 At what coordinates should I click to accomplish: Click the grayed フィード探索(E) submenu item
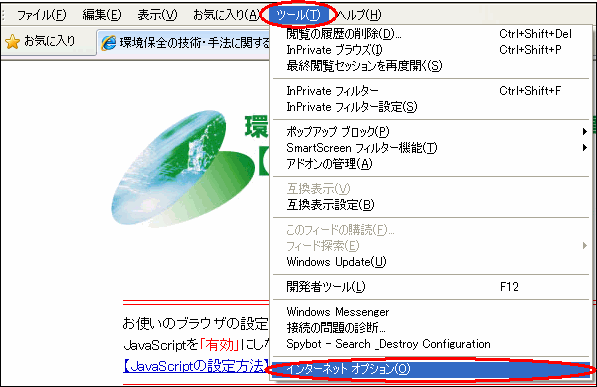(x=431, y=246)
